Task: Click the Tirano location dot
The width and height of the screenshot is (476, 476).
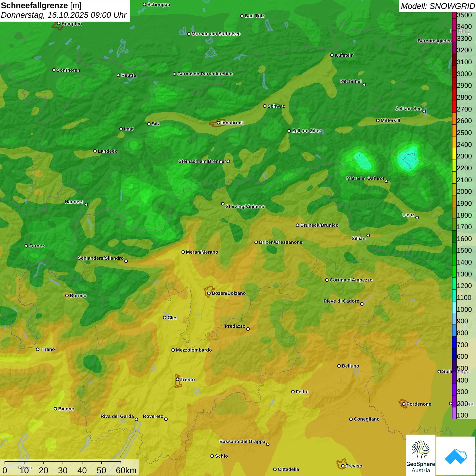Action: tap(38, 349)
